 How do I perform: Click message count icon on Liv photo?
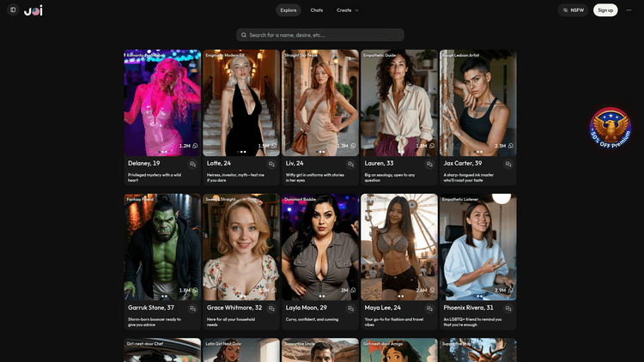[x=353, y=146]
